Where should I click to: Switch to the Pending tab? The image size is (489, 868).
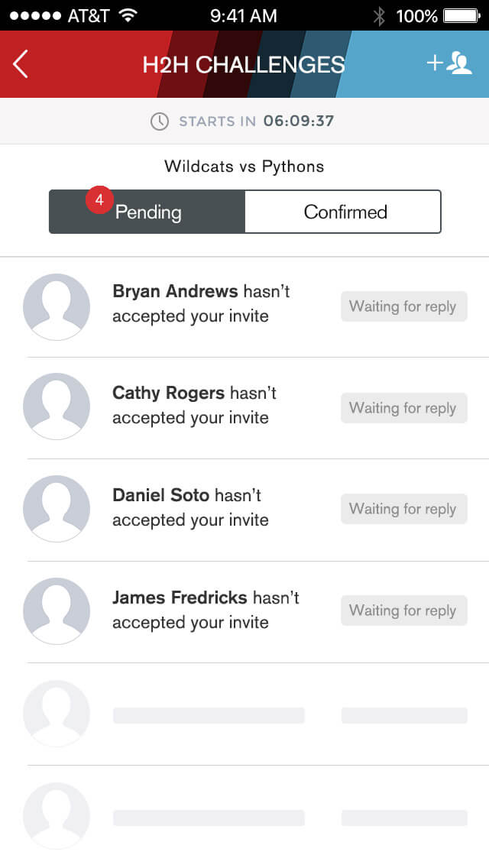[x=148, y=212]
